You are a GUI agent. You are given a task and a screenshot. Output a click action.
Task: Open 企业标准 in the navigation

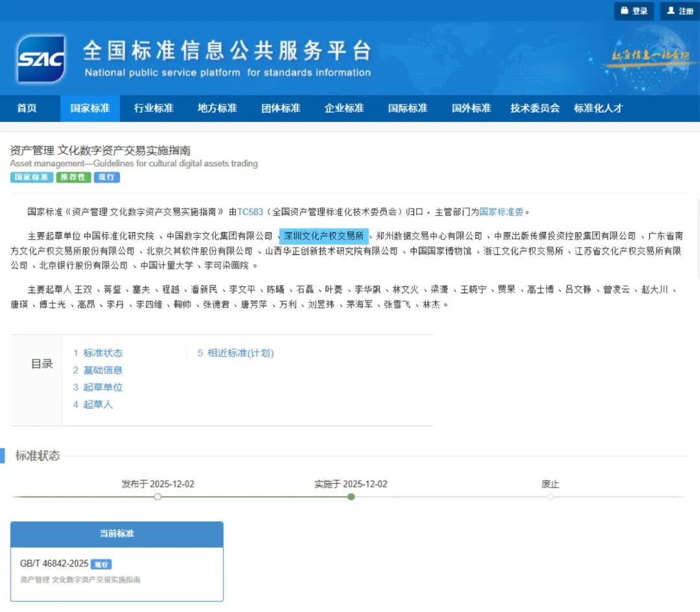pos(344,108)
